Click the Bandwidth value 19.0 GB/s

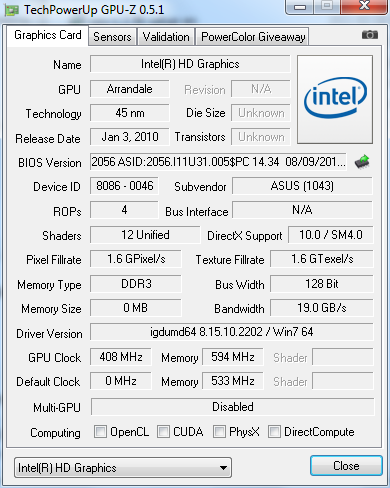coord(322,308)
